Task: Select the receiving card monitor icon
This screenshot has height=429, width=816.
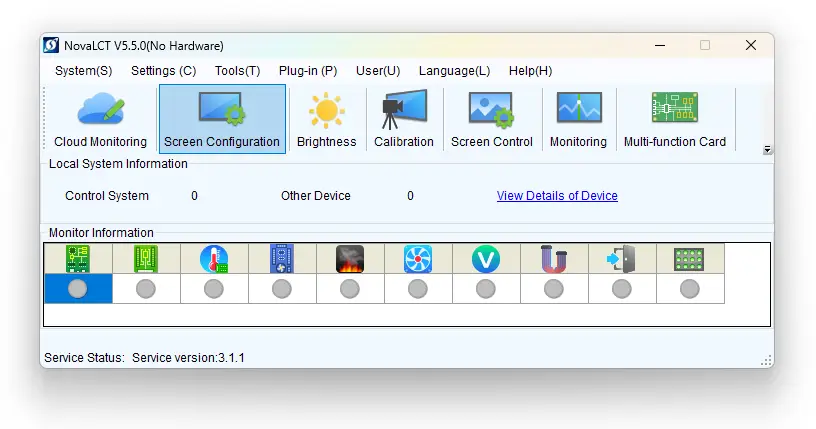Action: coord(146,259)
